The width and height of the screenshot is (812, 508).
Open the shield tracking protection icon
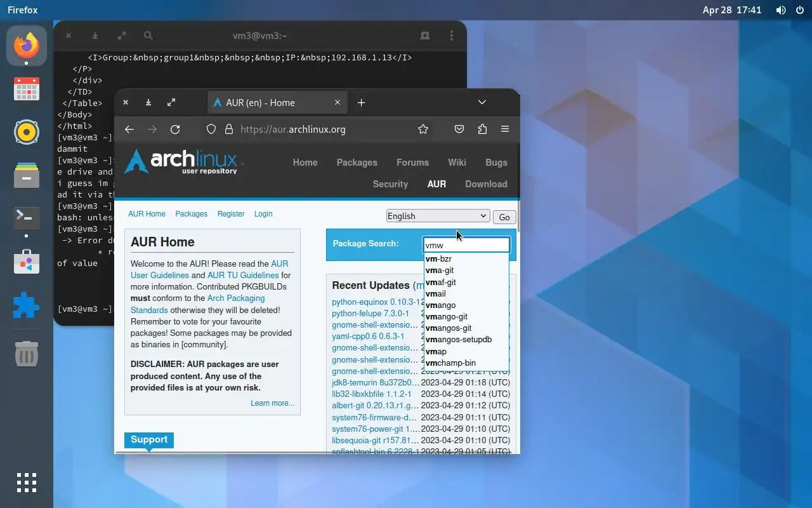click(212, 129)
